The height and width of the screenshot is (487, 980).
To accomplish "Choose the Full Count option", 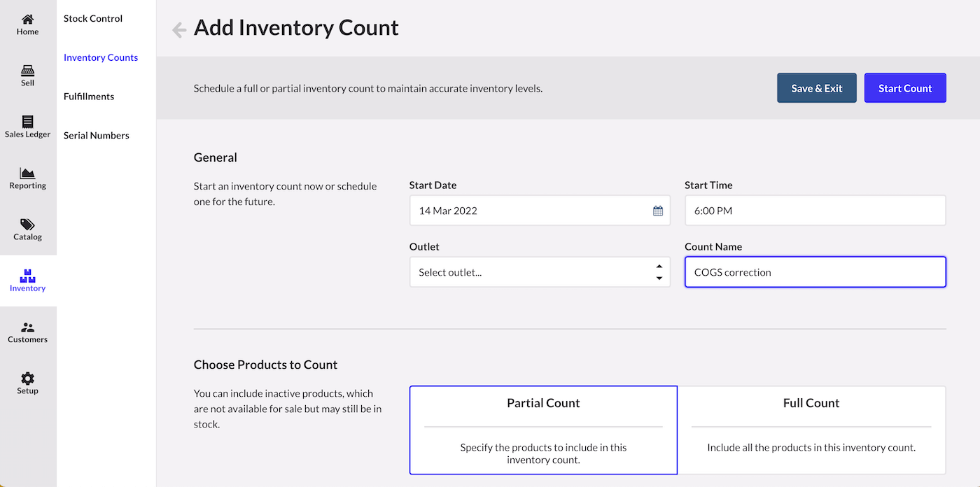I will pyautogui.click(x=812, y=430).
